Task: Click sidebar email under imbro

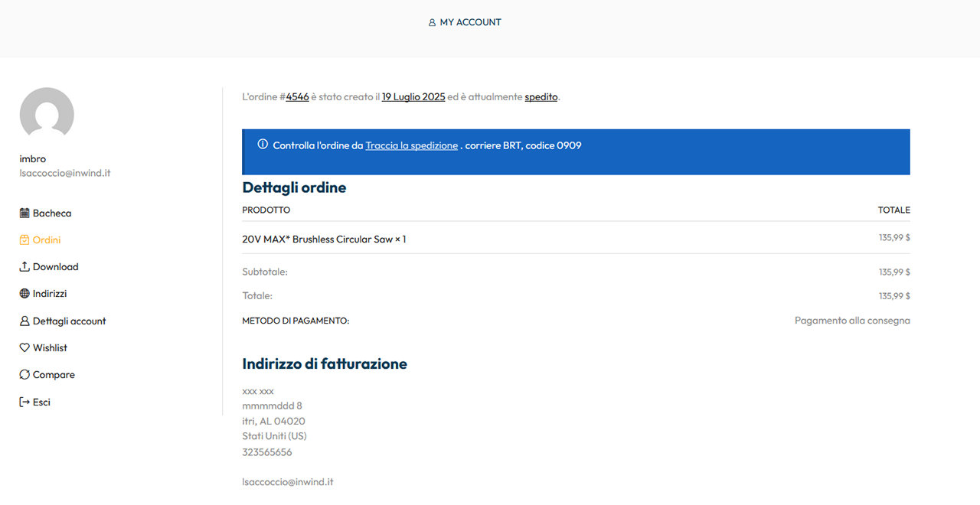Action: (x=65, y=173)
